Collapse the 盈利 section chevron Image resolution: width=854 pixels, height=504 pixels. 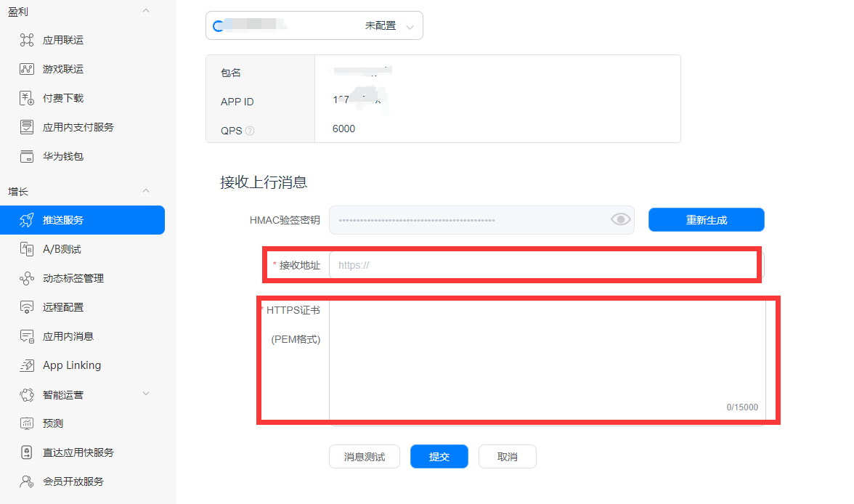tap(146, 11)
